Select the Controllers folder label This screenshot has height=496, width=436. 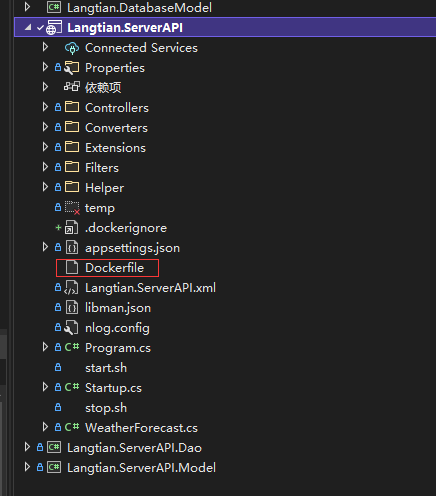[x=117, y=108]
